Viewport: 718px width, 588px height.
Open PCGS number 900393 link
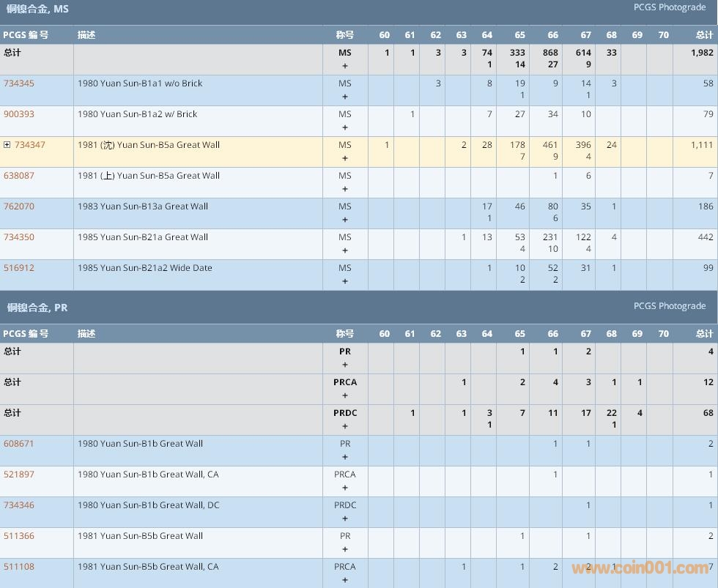(x=19, y=114)
